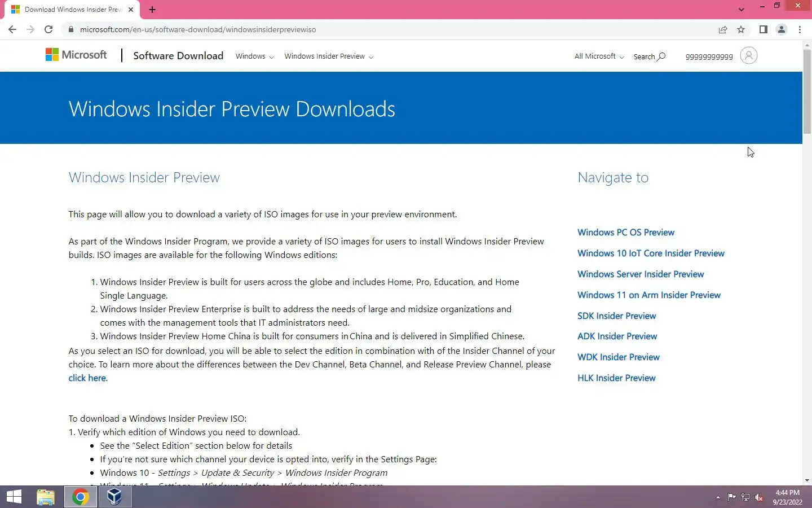Open File Explorer from taskbar
This screenshot has width=812, height=508.
(46, 497)
